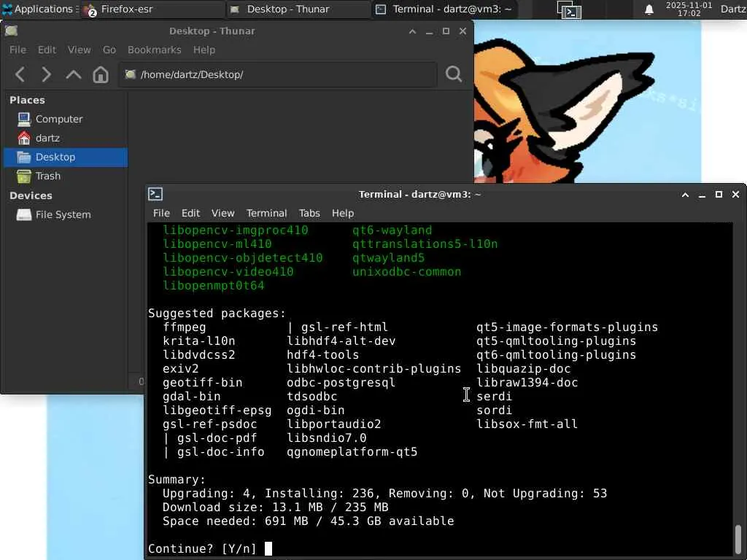
Task: Open Thunar File menu
Action: (18, 50)
